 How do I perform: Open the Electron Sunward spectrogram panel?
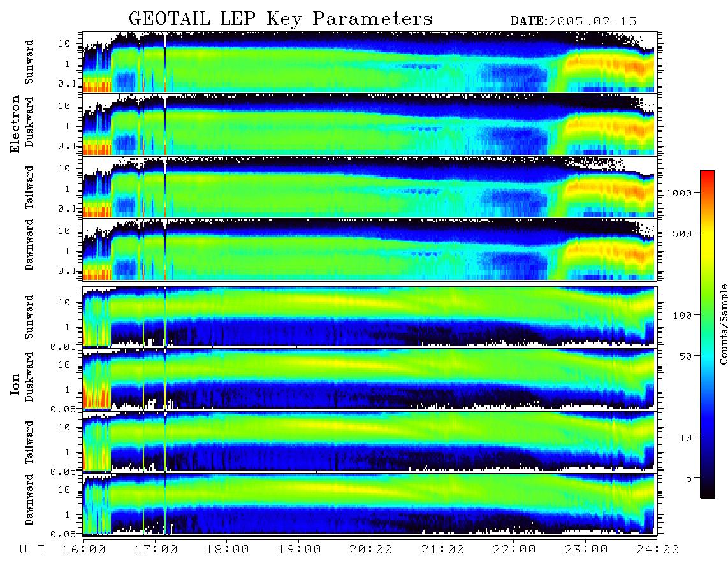[x=370, y=62]
